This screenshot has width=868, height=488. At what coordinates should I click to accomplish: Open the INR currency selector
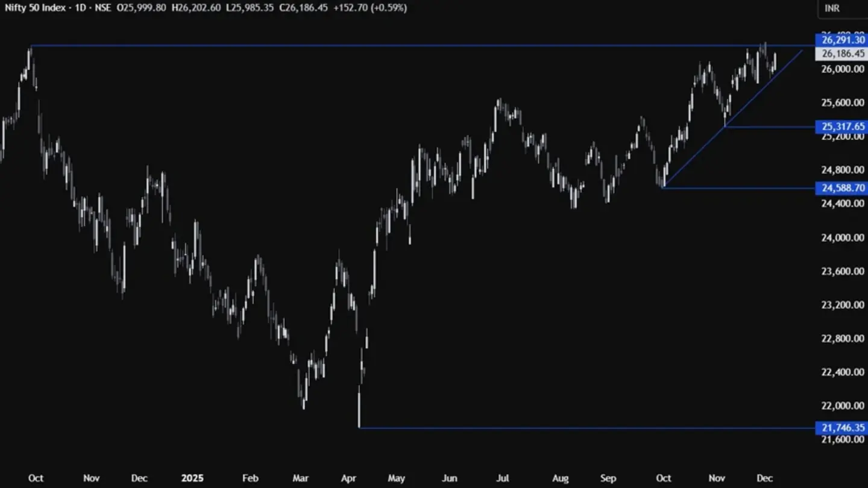[x=832, y=8]
